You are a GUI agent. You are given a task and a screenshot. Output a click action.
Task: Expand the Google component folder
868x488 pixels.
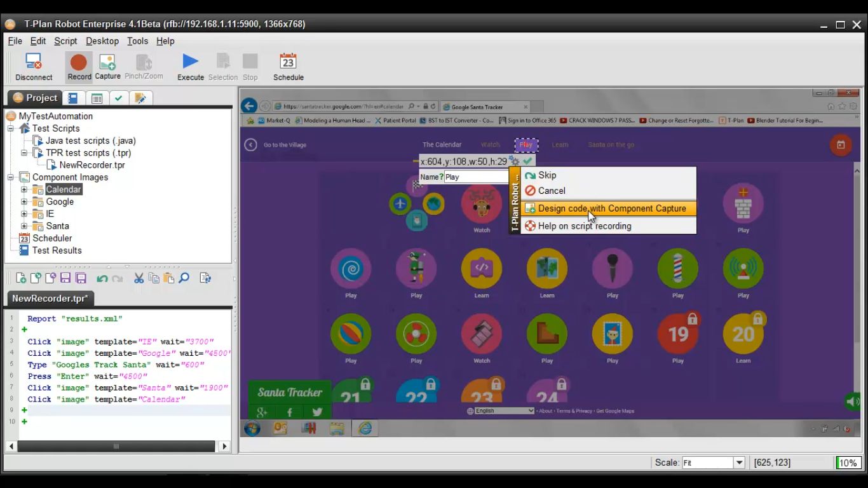pos(24,201)
